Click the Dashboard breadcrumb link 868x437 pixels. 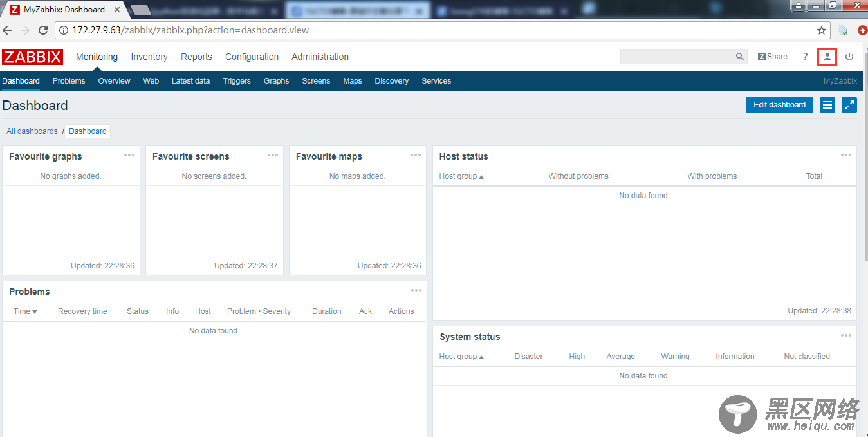tap(88, 131)
